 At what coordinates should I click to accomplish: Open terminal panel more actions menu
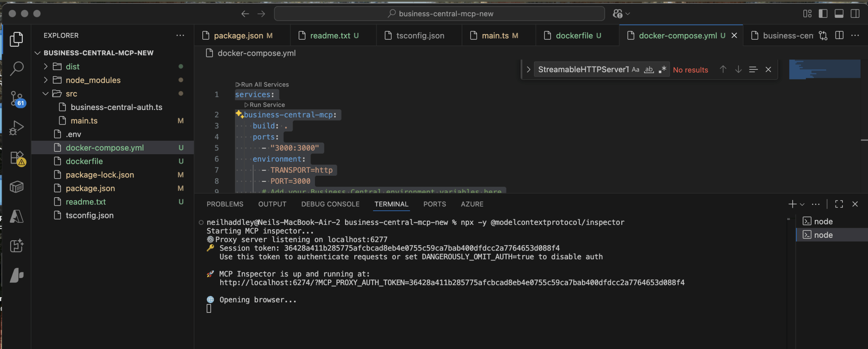pyautogui.click(x=816, y=204)
